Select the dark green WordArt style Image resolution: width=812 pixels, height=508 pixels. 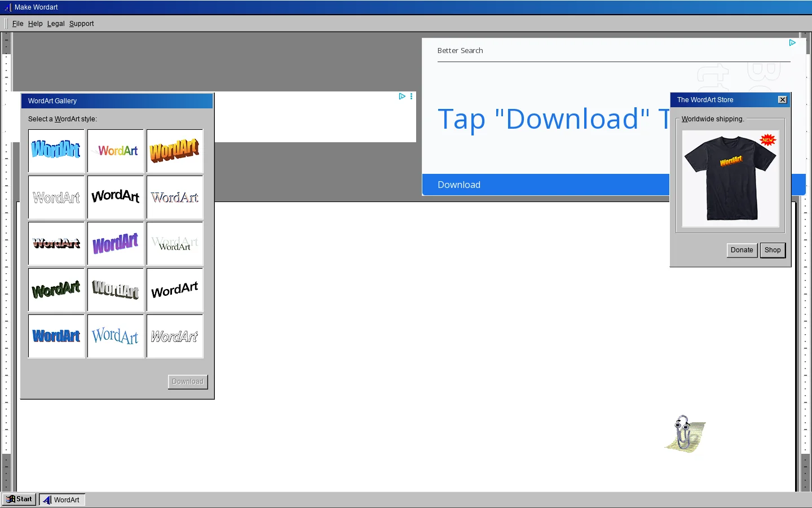click(56, 290)
